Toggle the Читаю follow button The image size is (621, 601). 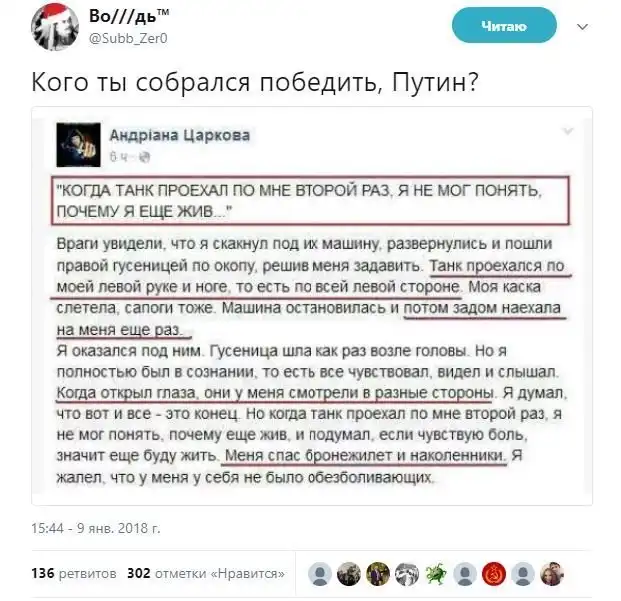click(x=504, y=26)
